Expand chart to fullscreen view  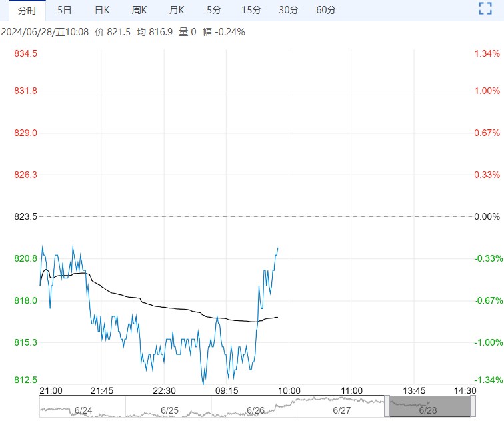[485, 9]
